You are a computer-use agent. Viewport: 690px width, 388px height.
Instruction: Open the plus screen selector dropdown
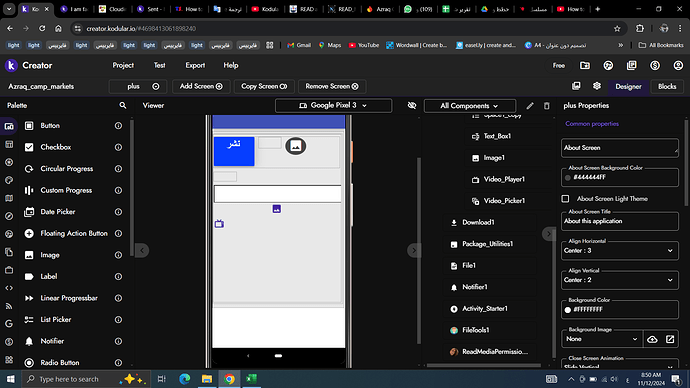(138, 86)
